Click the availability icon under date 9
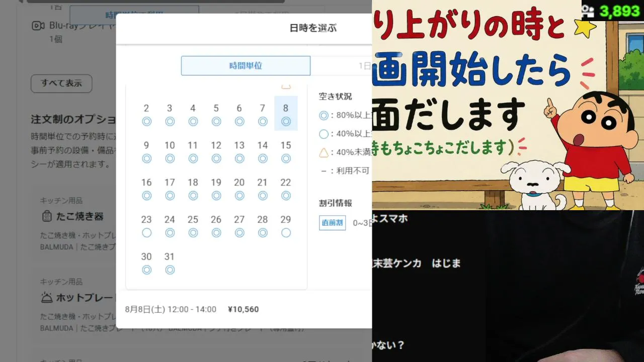Viewport: 644px width, 362px height. point(146,158)
